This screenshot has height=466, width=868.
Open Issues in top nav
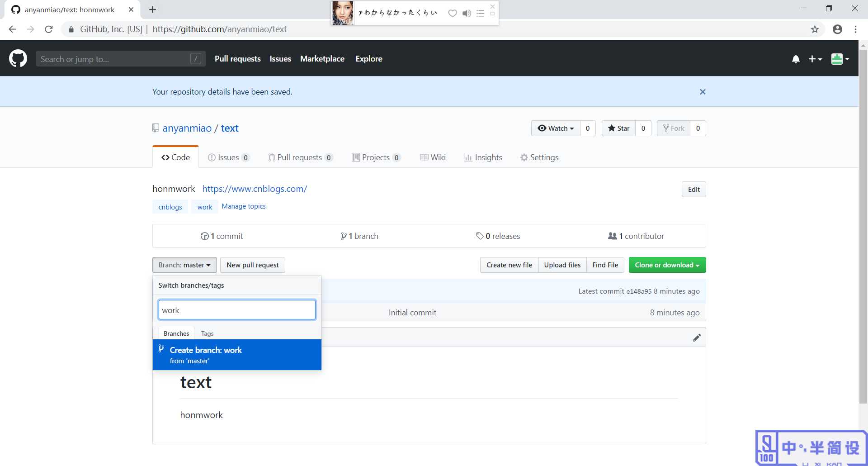[x=280, y=59]
